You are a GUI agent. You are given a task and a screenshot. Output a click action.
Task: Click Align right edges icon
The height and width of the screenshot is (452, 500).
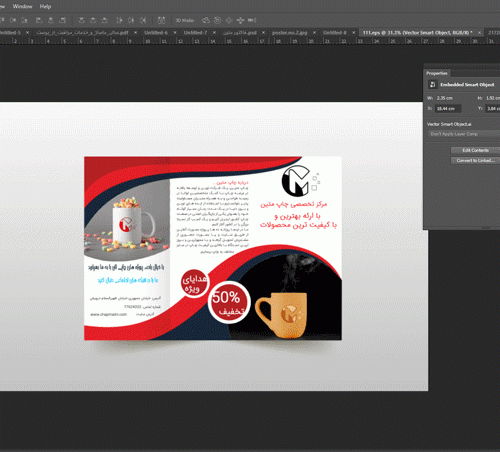(x=62, y=20)
